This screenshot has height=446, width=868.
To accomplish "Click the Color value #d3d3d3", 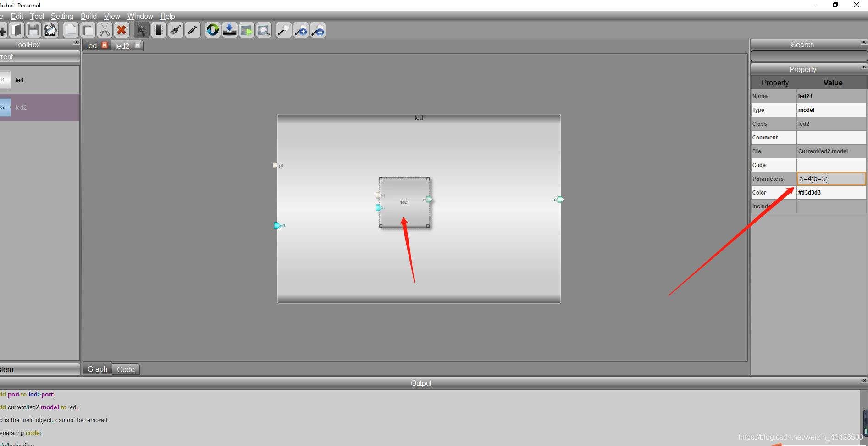I will click(x=831, y=193).
